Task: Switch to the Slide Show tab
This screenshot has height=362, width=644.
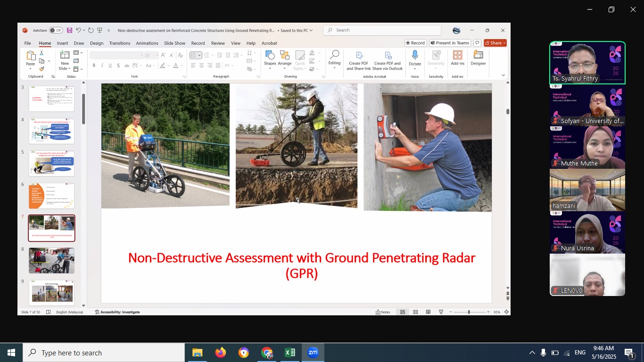Action: (x=174, y=43)
